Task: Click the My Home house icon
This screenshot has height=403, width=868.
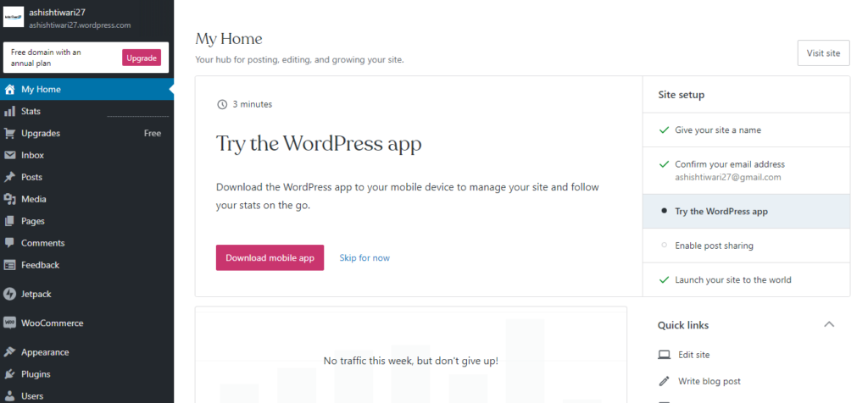Action: click(x=9, y=90)
